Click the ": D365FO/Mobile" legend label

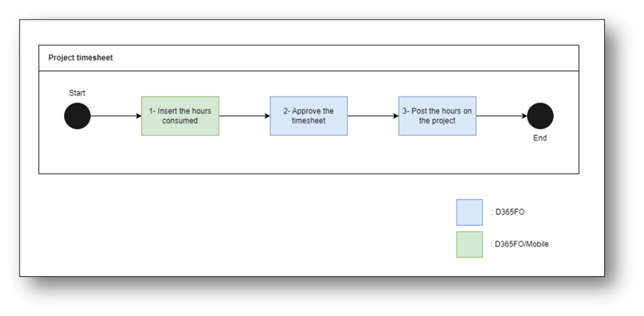click(x=519, y=244)
